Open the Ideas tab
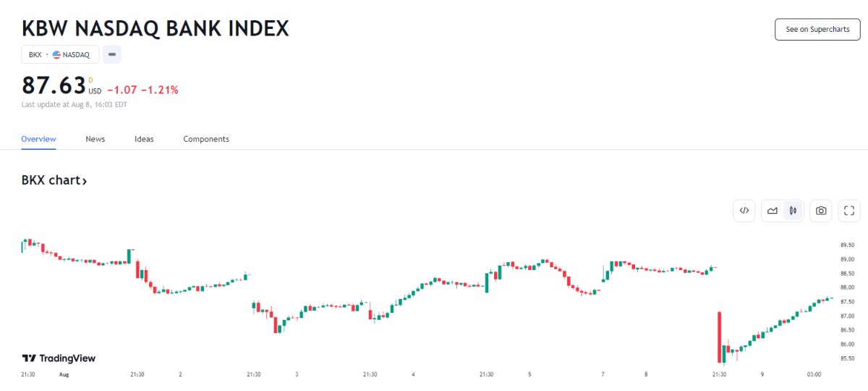Image resolution: width=868 pixels, height=391 pixels. pyautogui.click(x=144, y=139)
